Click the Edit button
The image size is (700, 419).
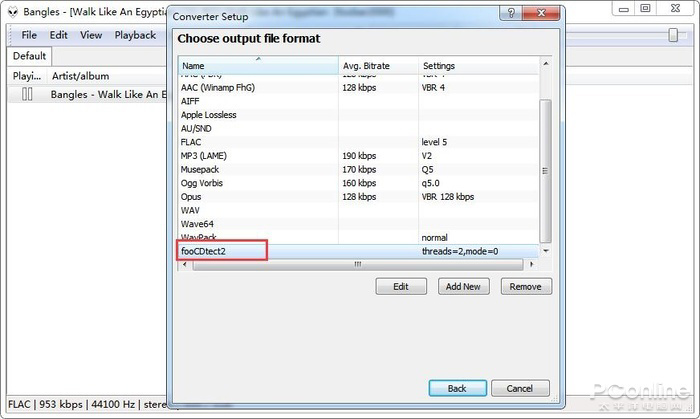pos(401,286)
